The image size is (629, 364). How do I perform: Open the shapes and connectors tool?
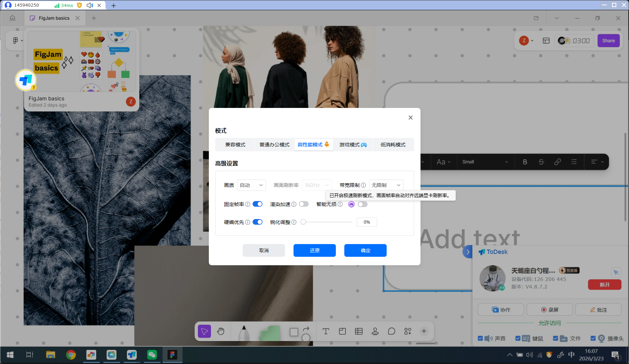pos(300,333)
